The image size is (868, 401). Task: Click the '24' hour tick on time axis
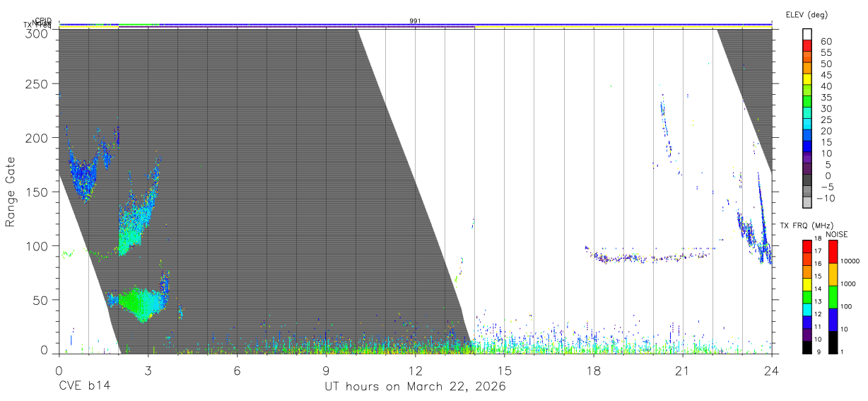pyautogui.click(x=771, y=370)
